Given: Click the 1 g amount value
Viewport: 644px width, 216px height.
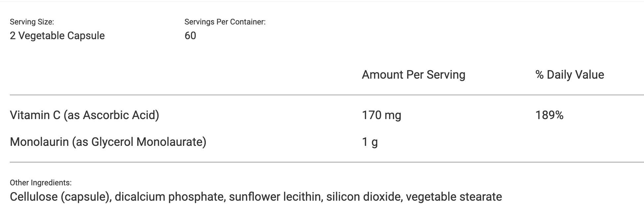Looking at the screenshot, I should coord(370,142).
